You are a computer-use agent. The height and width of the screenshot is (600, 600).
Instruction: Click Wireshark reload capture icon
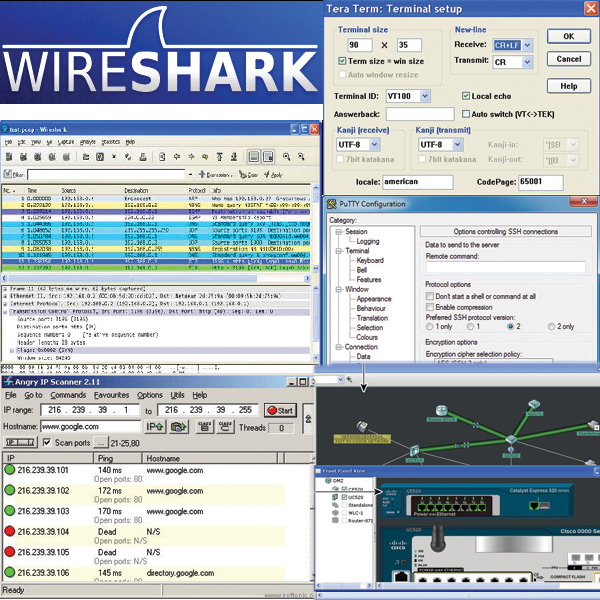[x=128, y=157]
